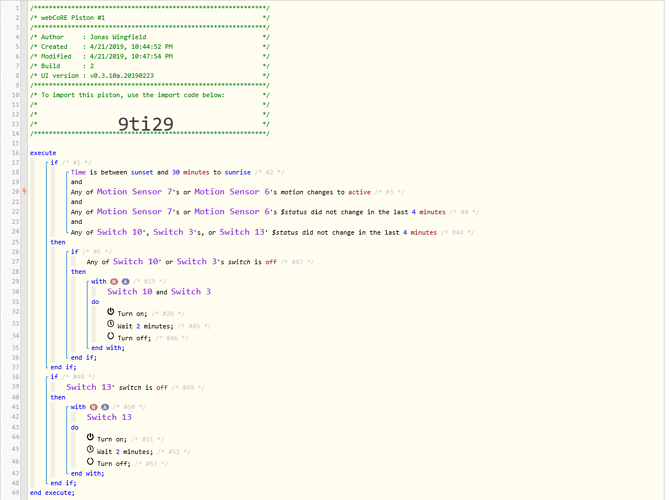Select the Time is between sunset condition
This screenshot has height=500, width=669.
[161, 172]
